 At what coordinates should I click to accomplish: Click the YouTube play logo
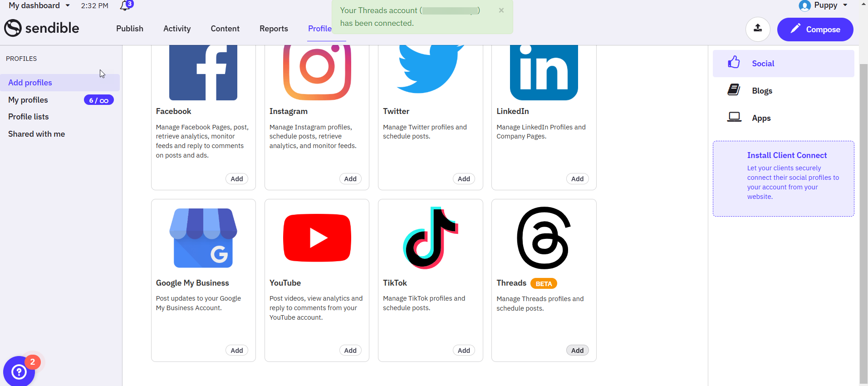317,238
